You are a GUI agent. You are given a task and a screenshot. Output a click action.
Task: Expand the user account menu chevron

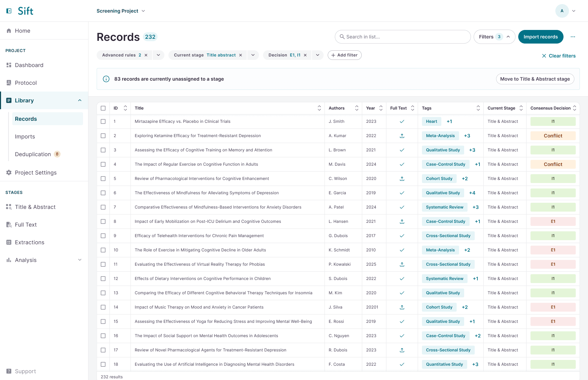574,11
